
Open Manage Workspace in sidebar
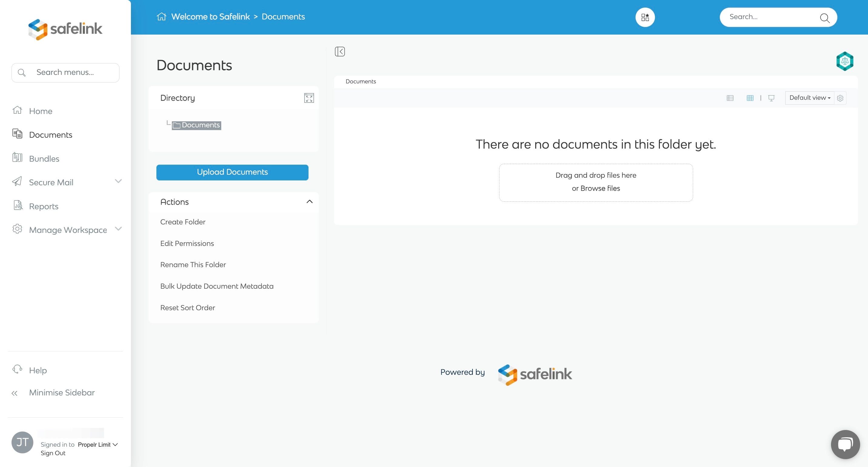tap(68, 230)
